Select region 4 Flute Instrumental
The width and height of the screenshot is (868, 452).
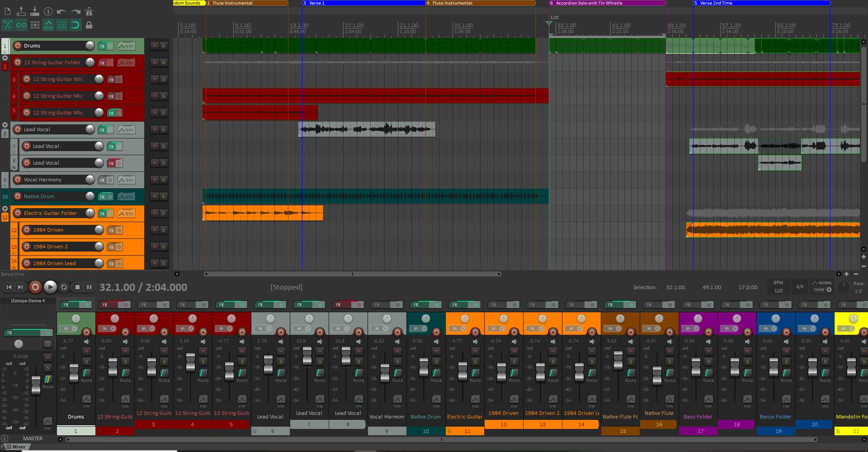pos(481,3)
